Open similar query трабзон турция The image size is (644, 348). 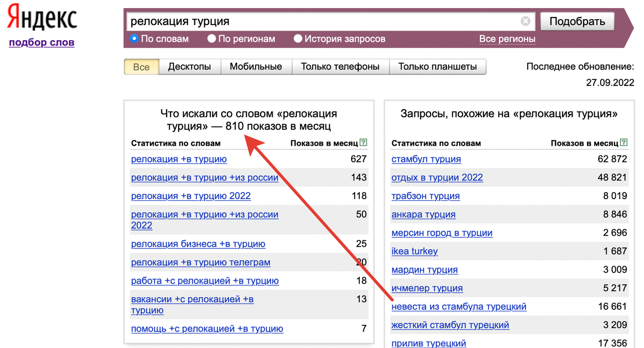426,196
